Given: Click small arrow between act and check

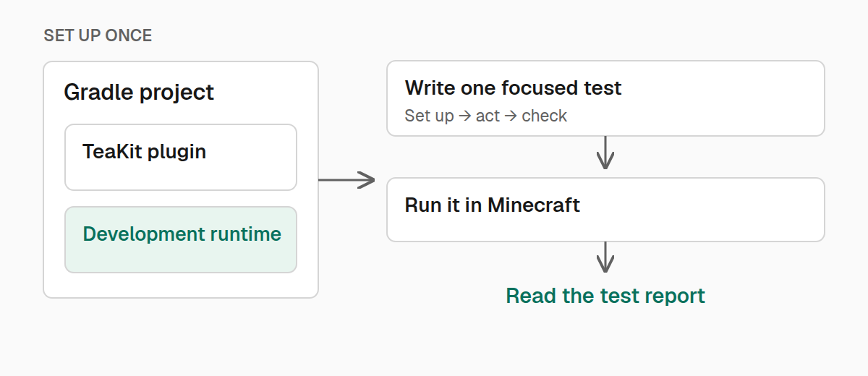Looking at the screenshot, I should point(511,116).
